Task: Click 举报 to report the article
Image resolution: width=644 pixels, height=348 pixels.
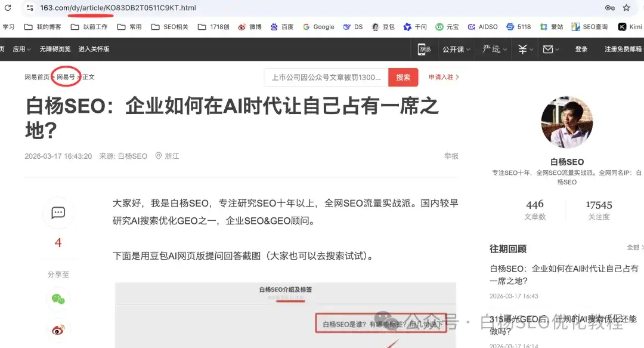Action: [x=451, y=156]
